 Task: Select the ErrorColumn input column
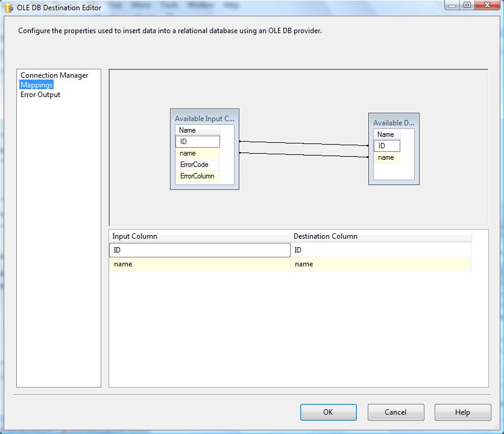197,176
